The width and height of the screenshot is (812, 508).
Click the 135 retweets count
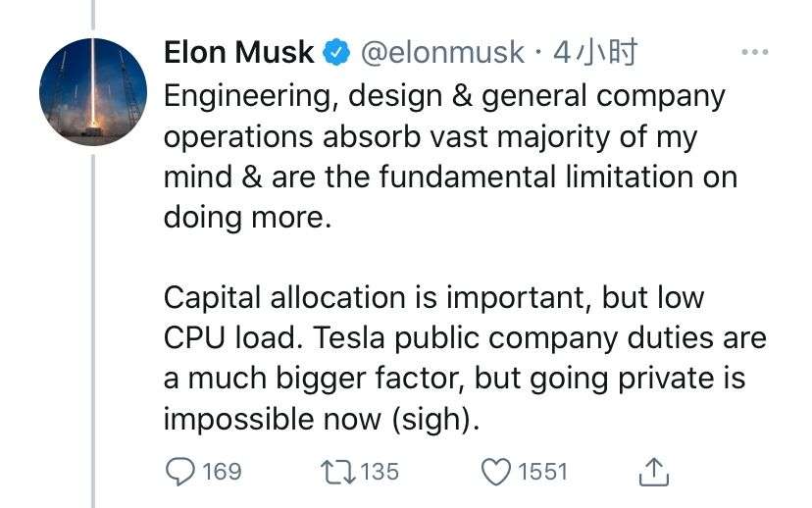tap(380, 472)
